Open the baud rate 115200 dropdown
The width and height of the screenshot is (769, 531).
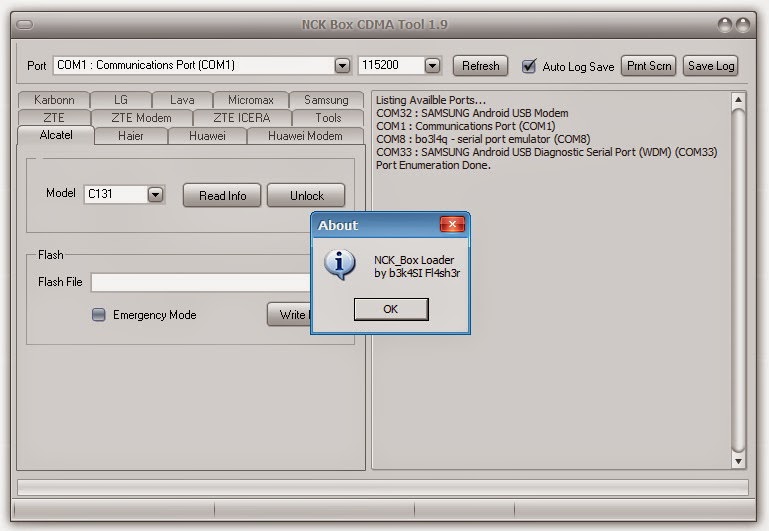(432, 65)
